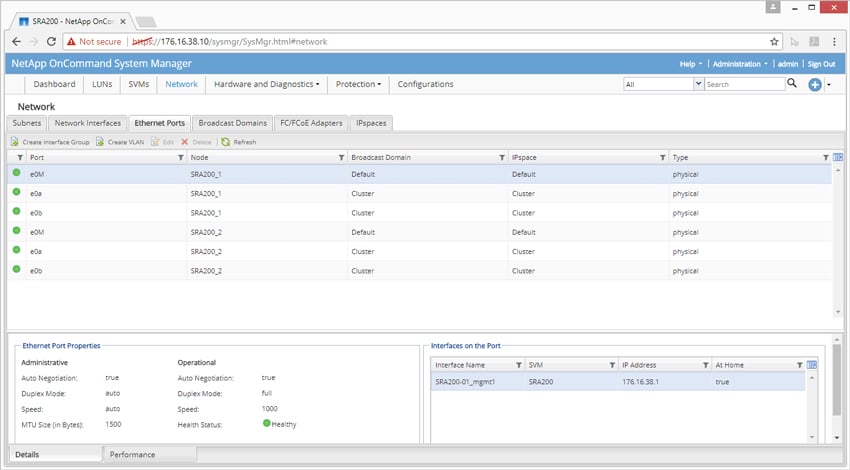Select row e0b on node SRA200_2
Image resolution: width=850 pixels, height=470 pixels.
pyautogui.click(x=419, y=271)
